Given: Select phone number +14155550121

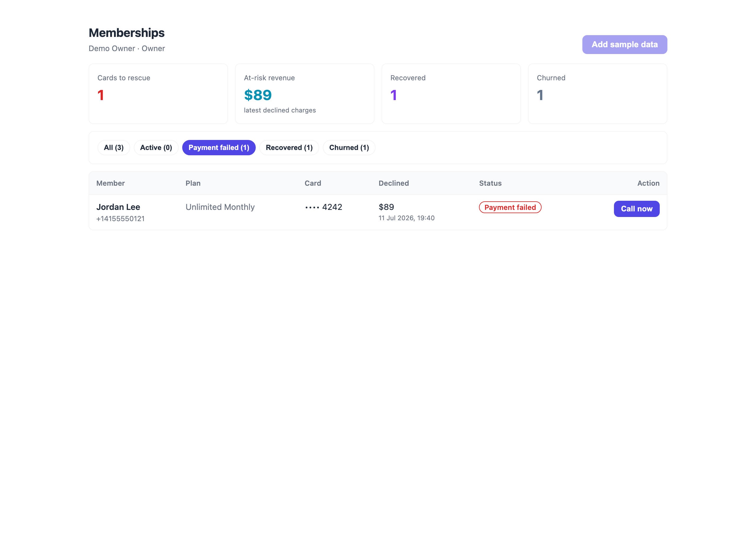Looking at the screenshot, I should pyautogui.click(x=120, y=219).
